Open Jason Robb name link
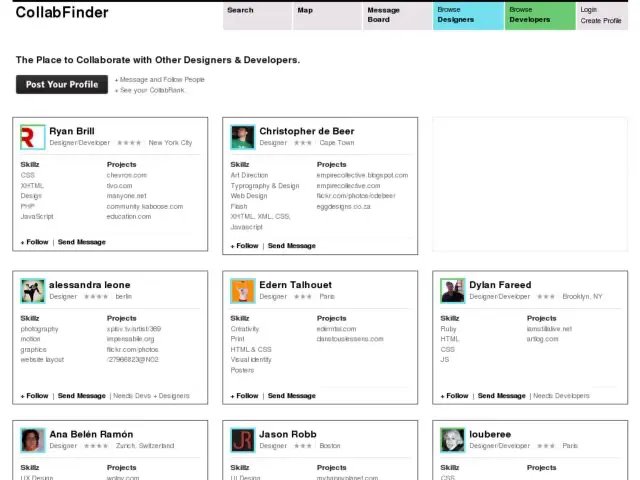Image resolution: width=640 pixels, height=480 pixels. point(288,434)
